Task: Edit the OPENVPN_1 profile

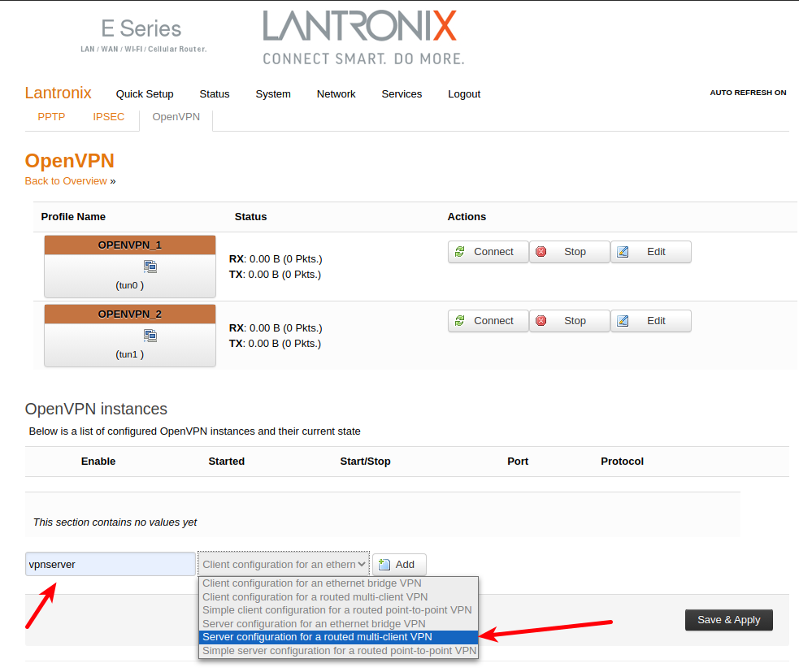Action: (x=651, y=252)
